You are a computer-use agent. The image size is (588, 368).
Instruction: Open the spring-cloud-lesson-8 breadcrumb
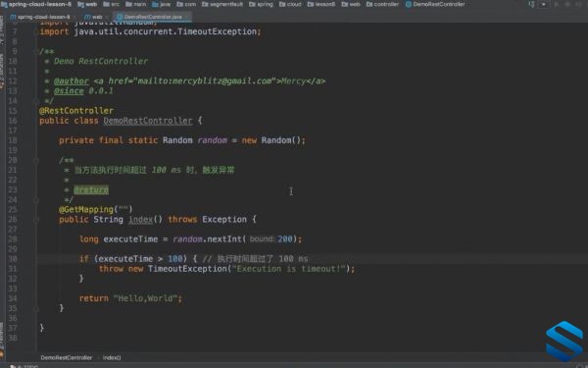[x=36, y=4]
